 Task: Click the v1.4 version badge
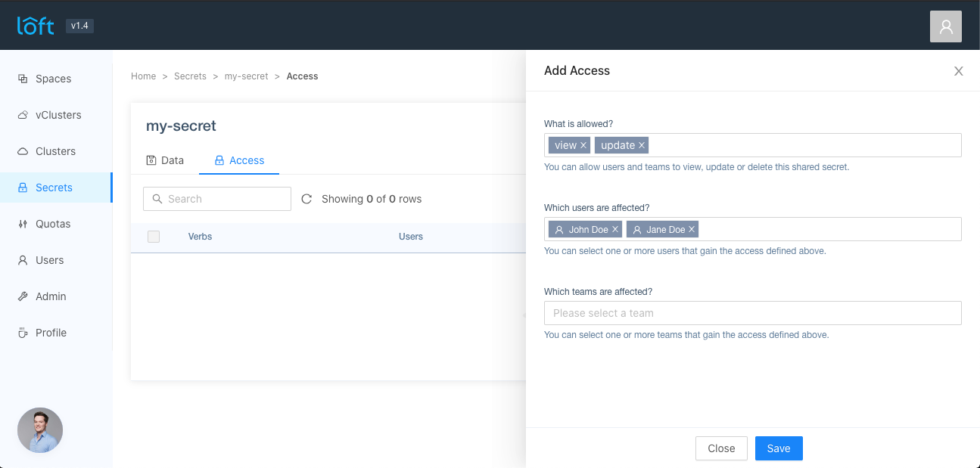(x=79, y=26)
